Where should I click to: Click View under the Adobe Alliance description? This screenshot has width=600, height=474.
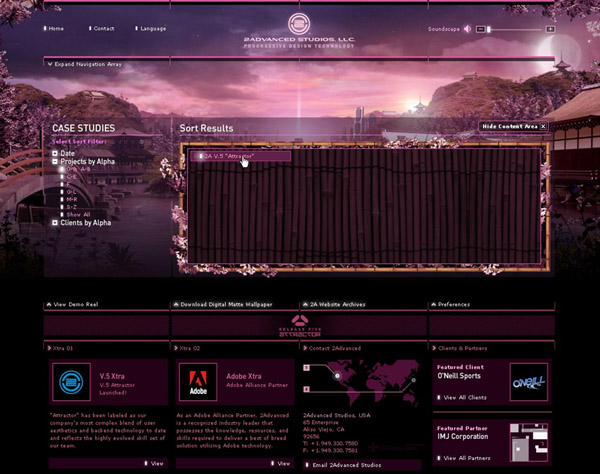(281, 463)
